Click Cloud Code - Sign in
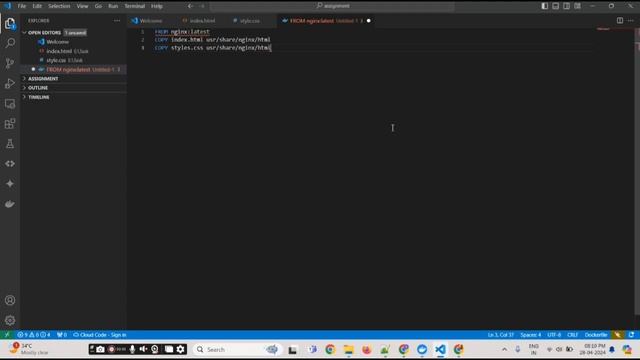 [x=100, y=335]
